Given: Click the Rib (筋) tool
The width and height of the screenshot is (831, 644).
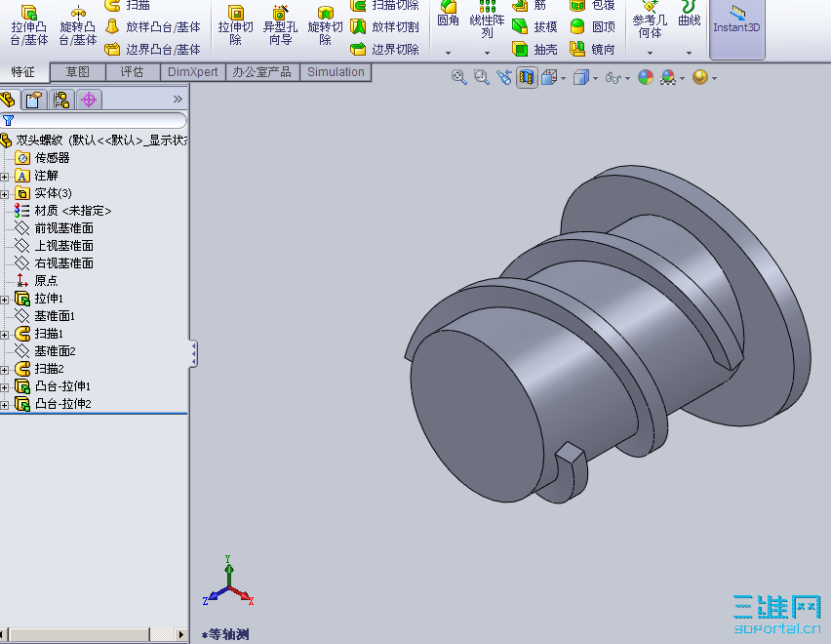Looking at the screenshot, I should coord(529,5).
